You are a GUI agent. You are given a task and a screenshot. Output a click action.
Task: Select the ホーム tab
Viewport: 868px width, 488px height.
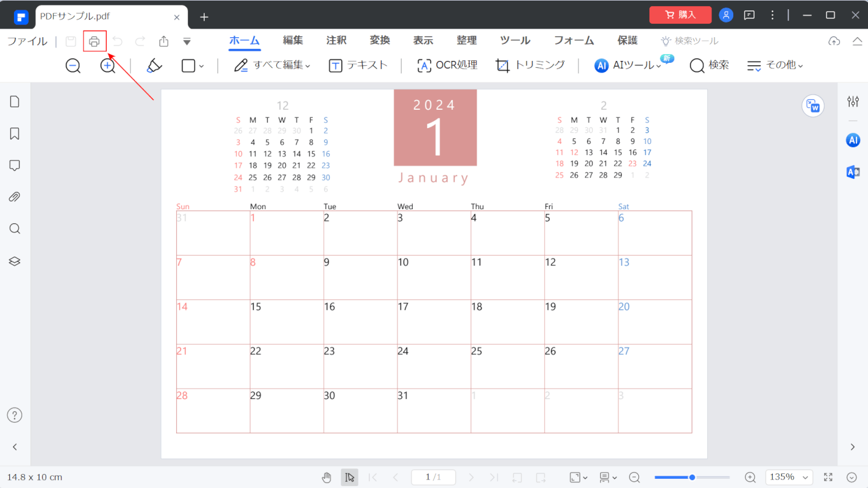(x=244, y=41)
